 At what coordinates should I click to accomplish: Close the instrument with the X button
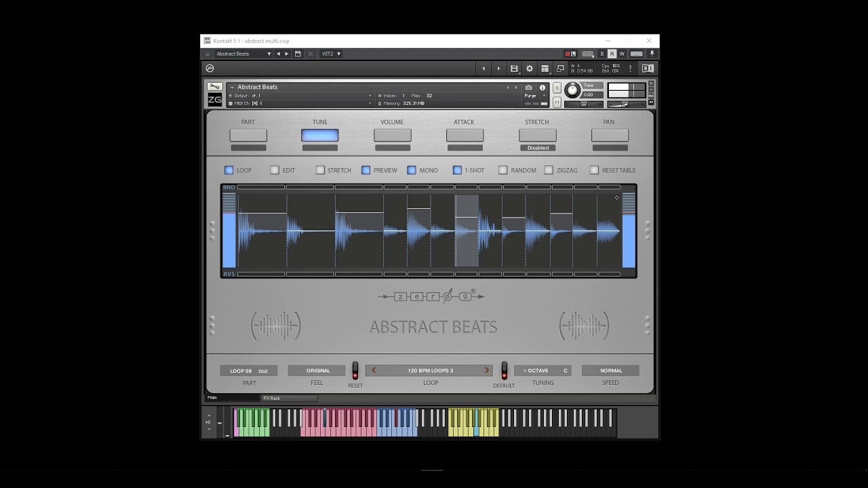(x=652, y=83)
